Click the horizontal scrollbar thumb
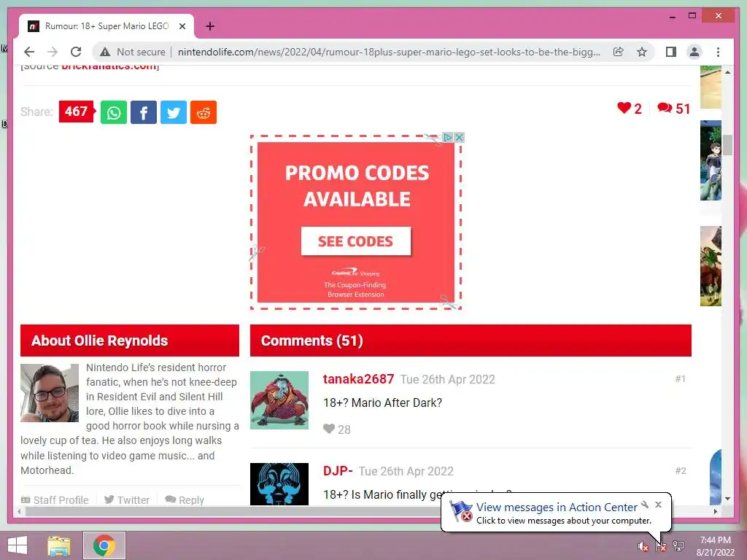Screen dimensions: 747x560 [233, 511]
